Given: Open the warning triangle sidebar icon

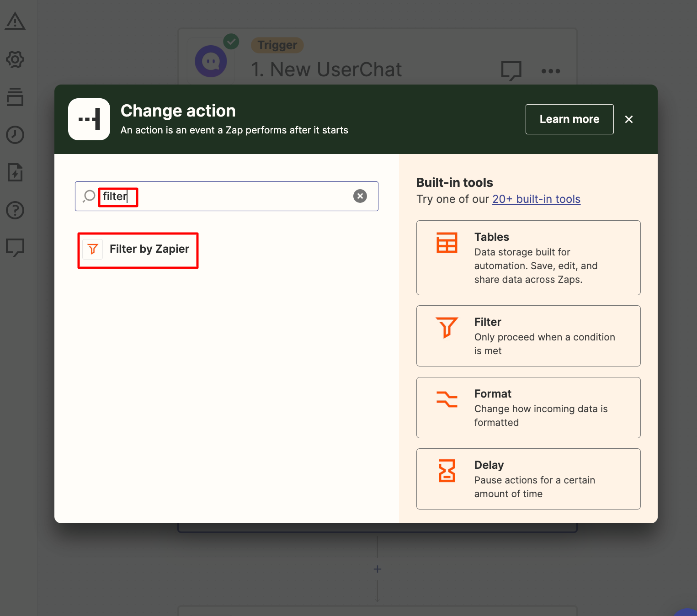Looking at the screenshot, I should pyautogui.click(x=15, y=21).
